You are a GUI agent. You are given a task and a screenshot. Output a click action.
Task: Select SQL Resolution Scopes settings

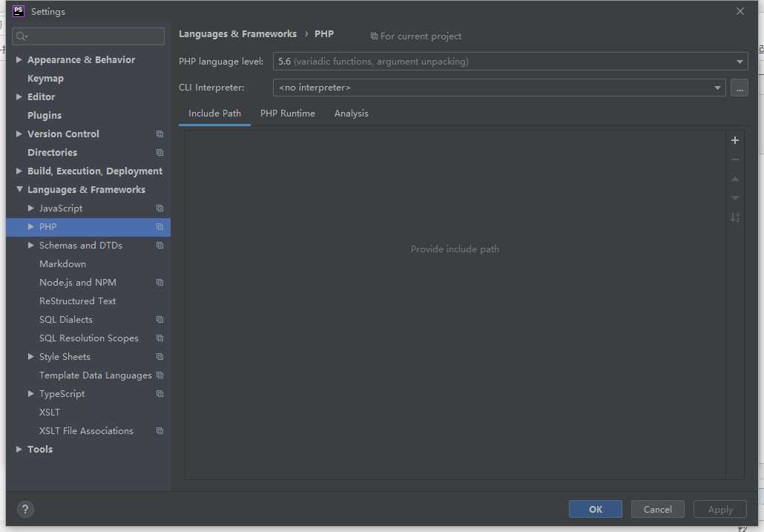(89, 338)
